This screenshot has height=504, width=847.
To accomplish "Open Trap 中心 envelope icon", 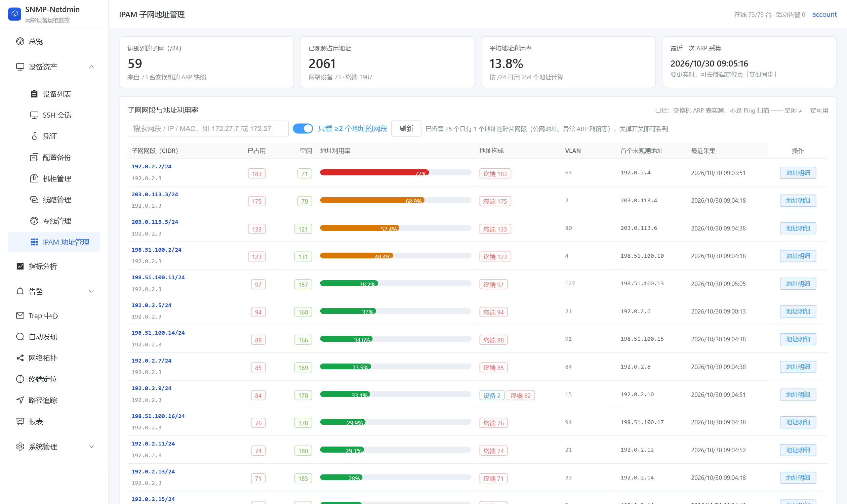I will point(20,316).
